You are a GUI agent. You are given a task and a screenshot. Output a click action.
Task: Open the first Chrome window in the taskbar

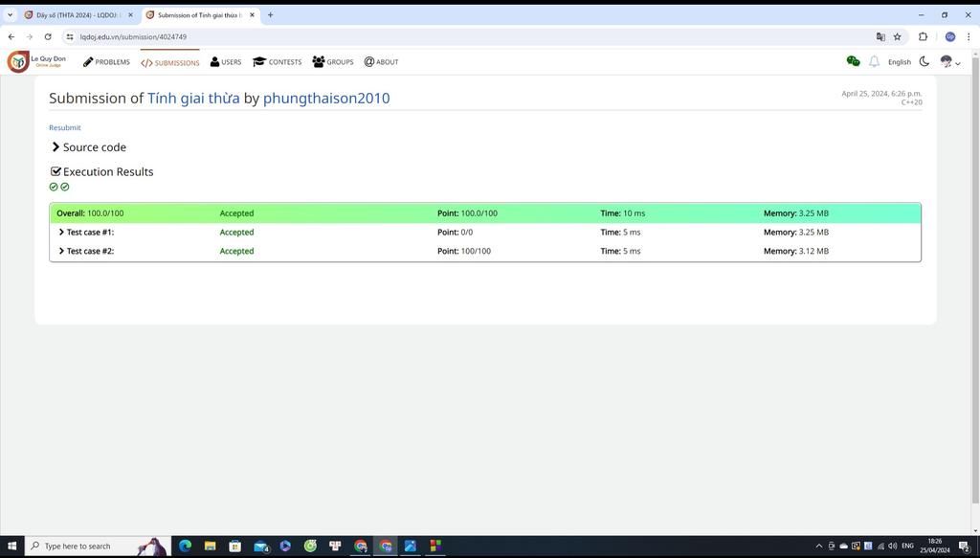pos(360,547)
